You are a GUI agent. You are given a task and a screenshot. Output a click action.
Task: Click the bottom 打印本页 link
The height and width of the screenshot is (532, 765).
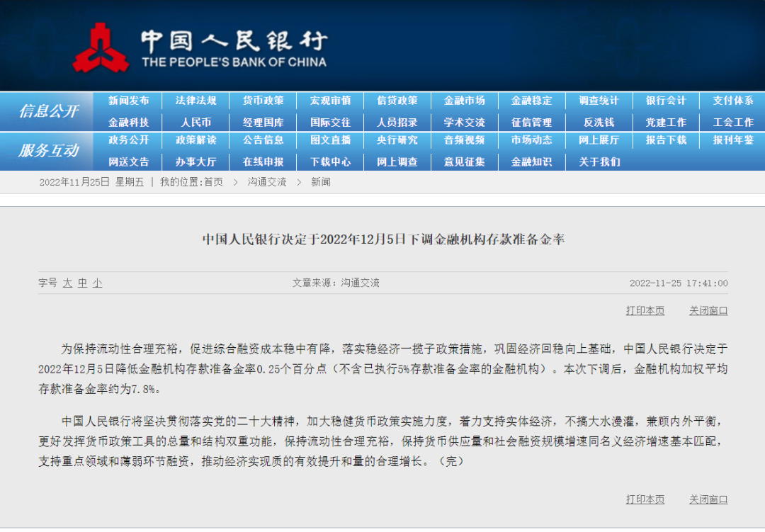[x=645, y=499]
